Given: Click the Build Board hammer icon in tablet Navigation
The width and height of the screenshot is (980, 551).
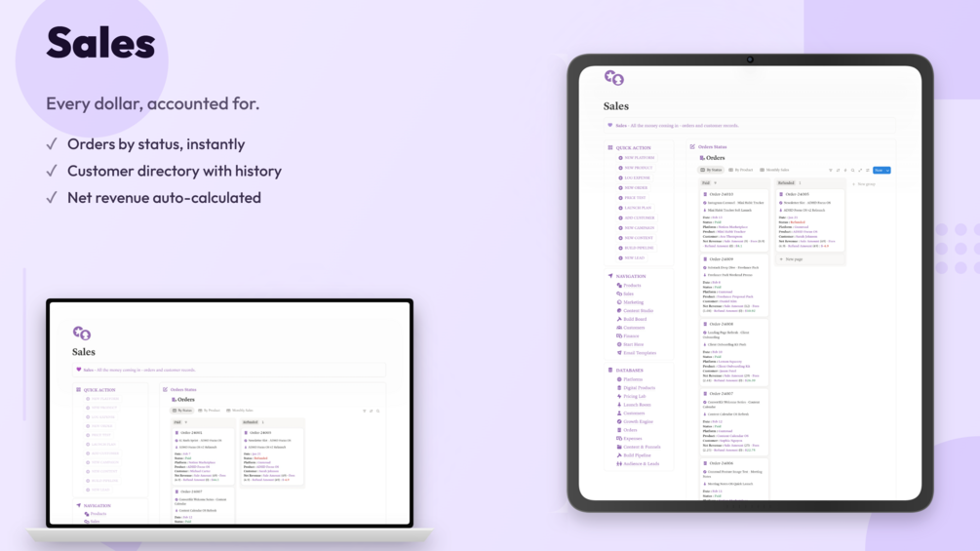Looking at the screenshot, I should [619, 319].
